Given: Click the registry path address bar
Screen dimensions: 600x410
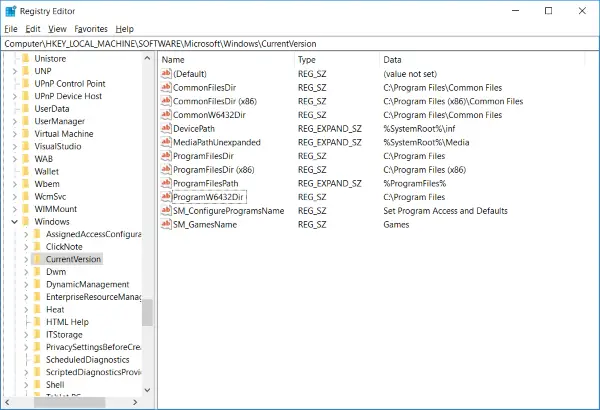Looking at the screenshot, I should [300, 44].
